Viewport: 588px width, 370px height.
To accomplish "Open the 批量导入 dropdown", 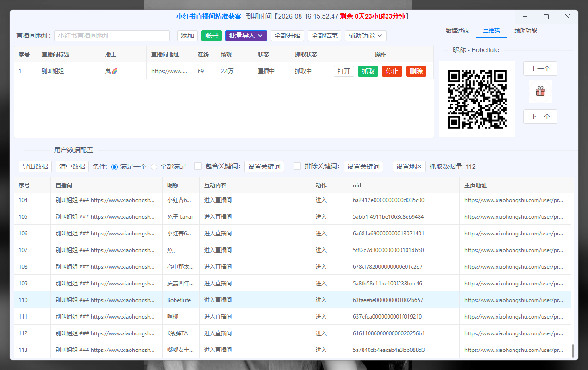I will pyautogui.click(x=246, y=36).
